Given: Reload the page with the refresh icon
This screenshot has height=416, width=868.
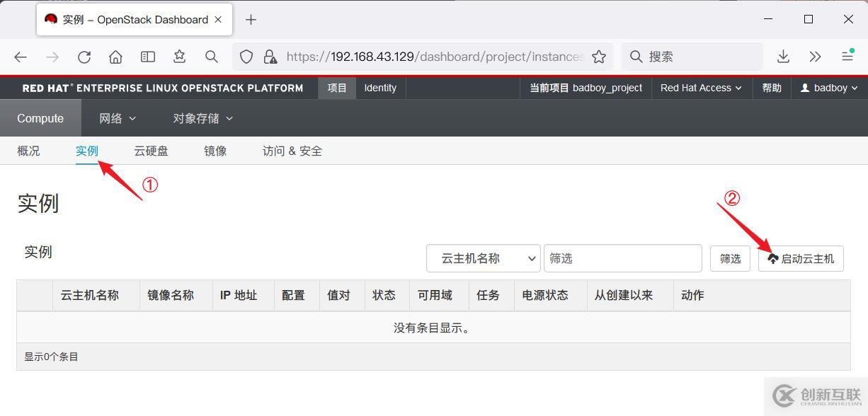Looking at the screenshot, I should (x=84, y=57).
